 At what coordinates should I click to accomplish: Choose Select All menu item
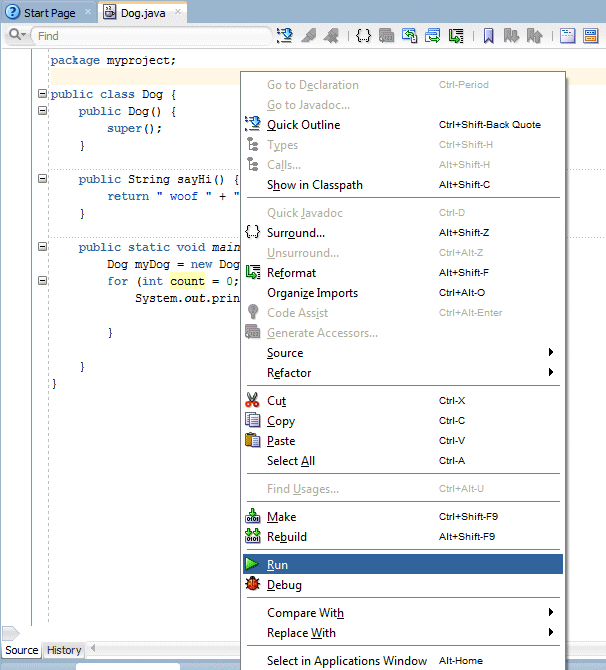pyautogui.click(x=403, y=461)
